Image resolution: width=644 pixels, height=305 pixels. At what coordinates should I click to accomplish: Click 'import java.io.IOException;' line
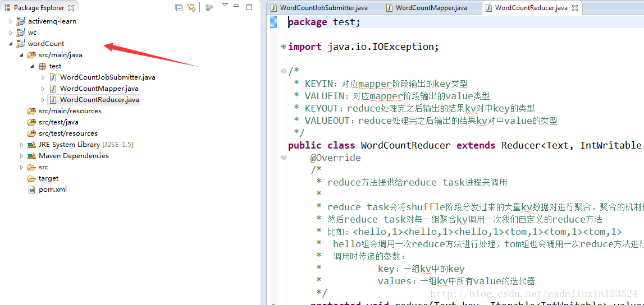click(363, 47)
